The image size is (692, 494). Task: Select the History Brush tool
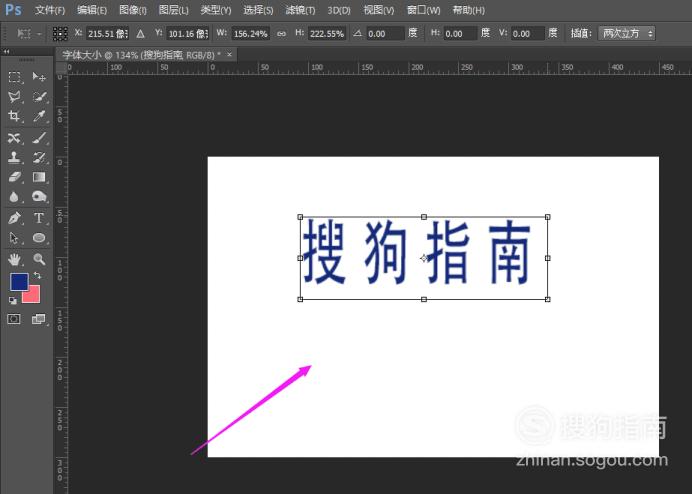point(39,158)
